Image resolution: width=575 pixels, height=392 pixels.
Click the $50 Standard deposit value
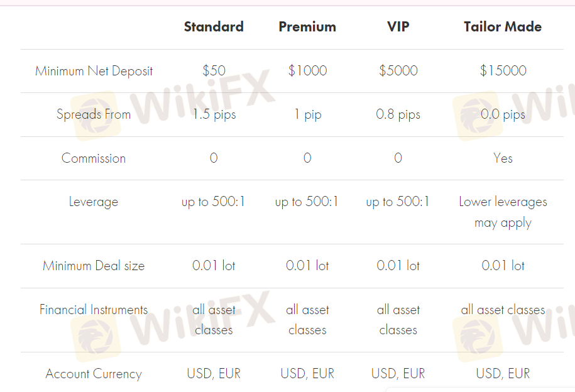pos(214,70)
